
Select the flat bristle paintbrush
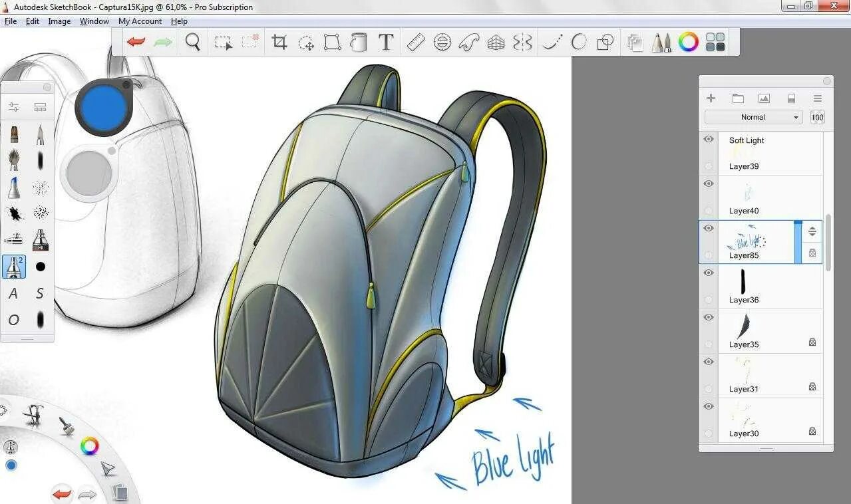coord(14,134)
